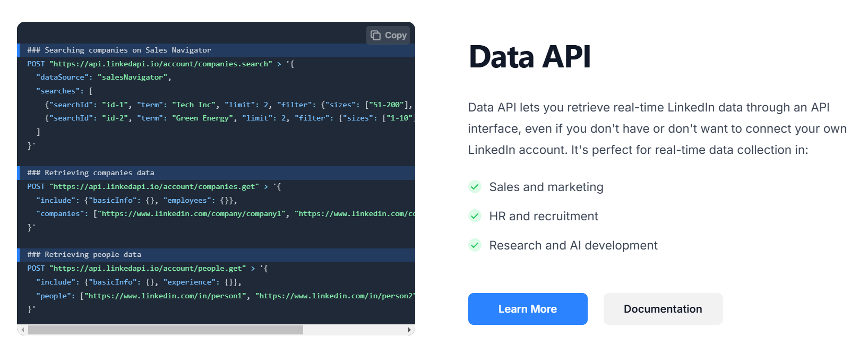Open the Documentation button
Viewport: 868px width, 353px height.
click(x=663, y=309)
